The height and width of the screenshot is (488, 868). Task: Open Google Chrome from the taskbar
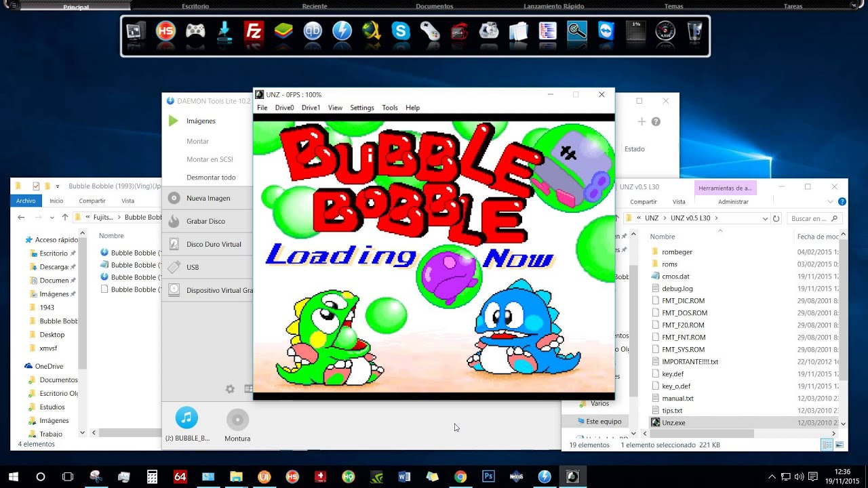pyautogui.click(x=460, y=476)
